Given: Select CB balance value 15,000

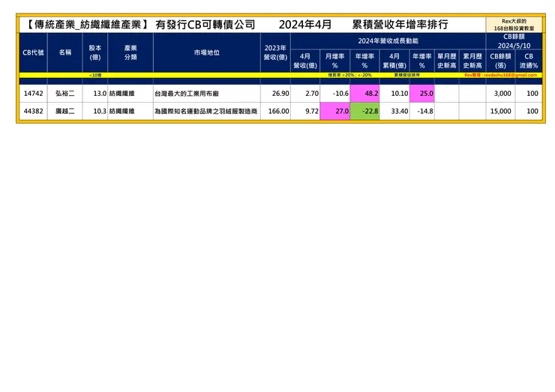Looking at the screenshot, I should click(x=500, y=111).
